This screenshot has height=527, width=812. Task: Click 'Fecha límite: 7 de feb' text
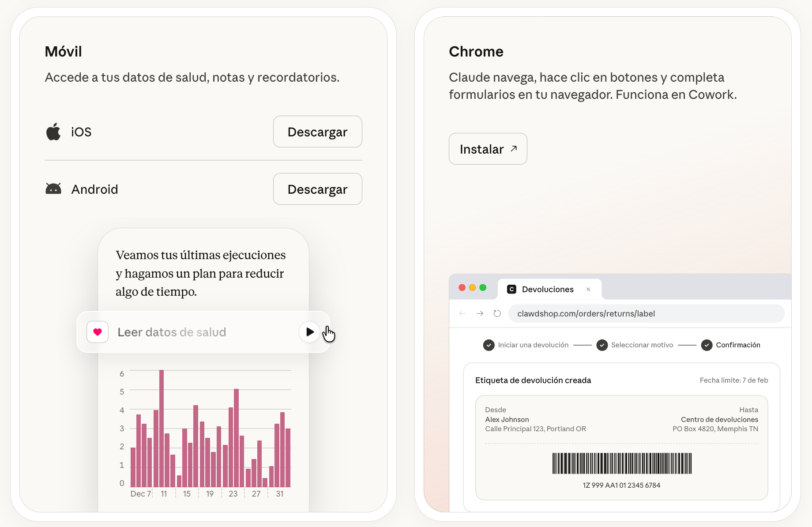pos(734,380)
